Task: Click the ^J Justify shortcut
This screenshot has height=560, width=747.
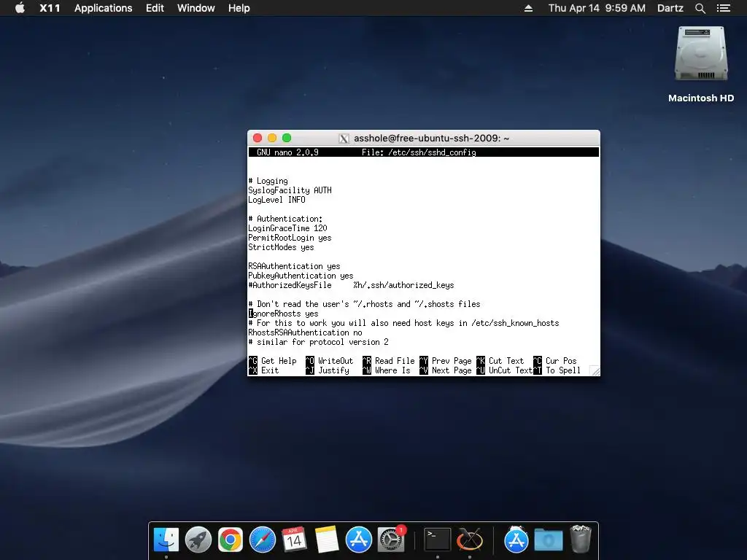Action: 328,371
